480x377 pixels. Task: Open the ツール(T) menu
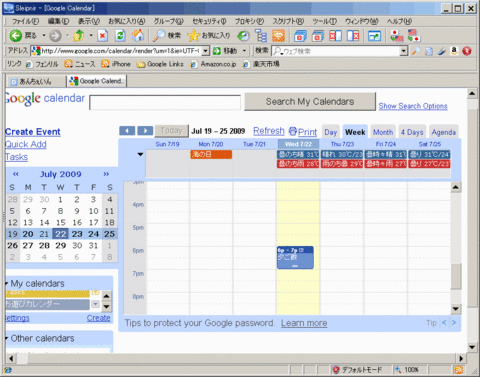click(x=324, y=21)
